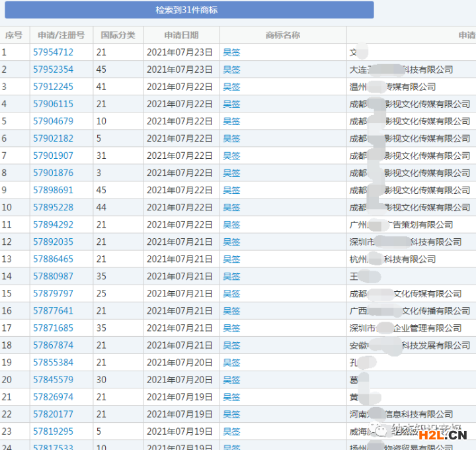
Task: Click the 序号 column header
Action: point(14,35)
